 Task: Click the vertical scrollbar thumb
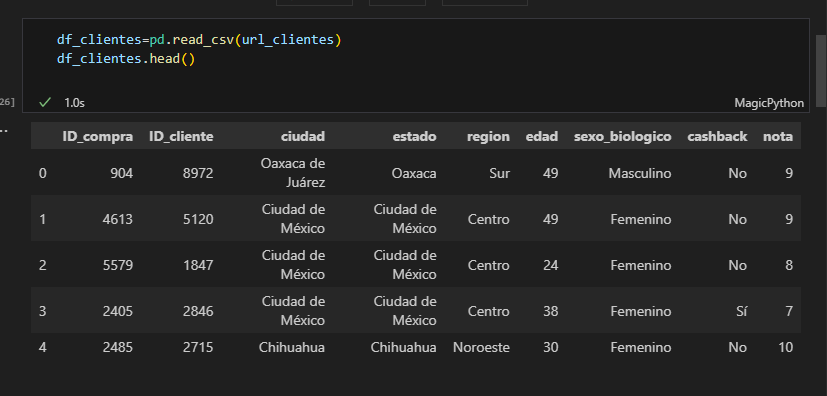821,71
